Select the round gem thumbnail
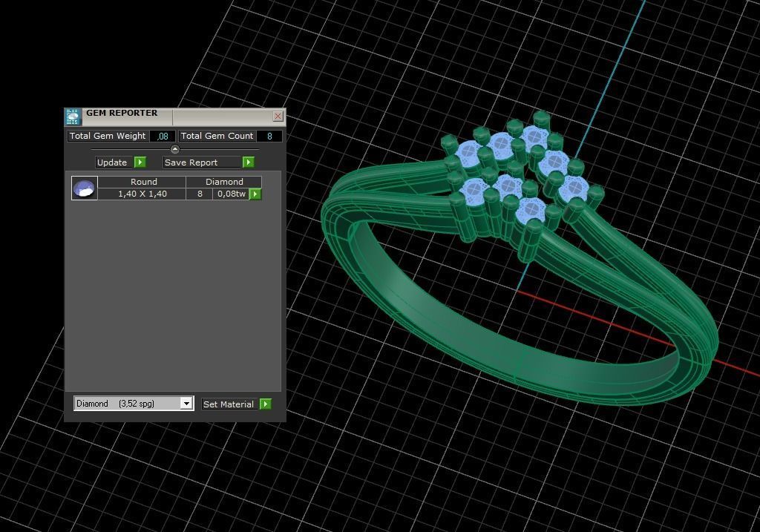The height and width of the screenshot is (532, 760). pyautogui.click(x=85, y=188)
